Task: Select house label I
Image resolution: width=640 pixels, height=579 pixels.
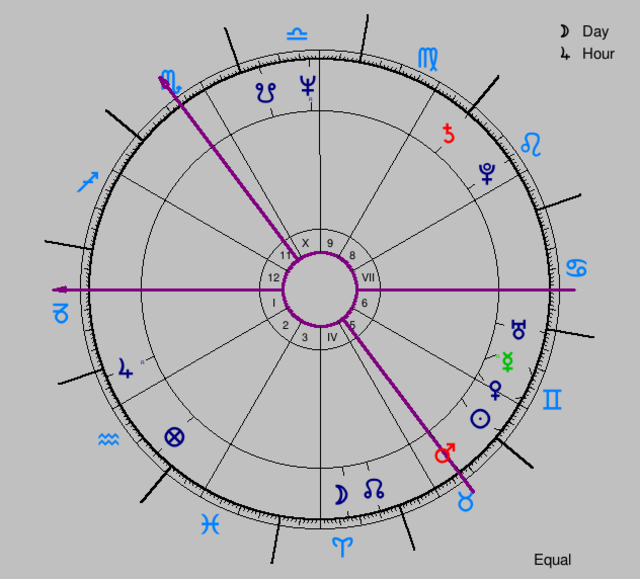Action: (273, 303)
